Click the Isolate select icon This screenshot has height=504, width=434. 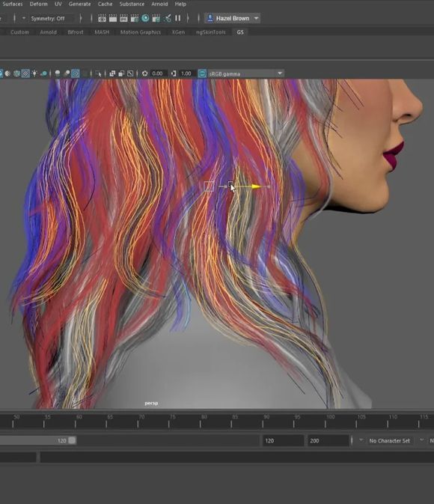pyautogui.click(x=98, y=73)
